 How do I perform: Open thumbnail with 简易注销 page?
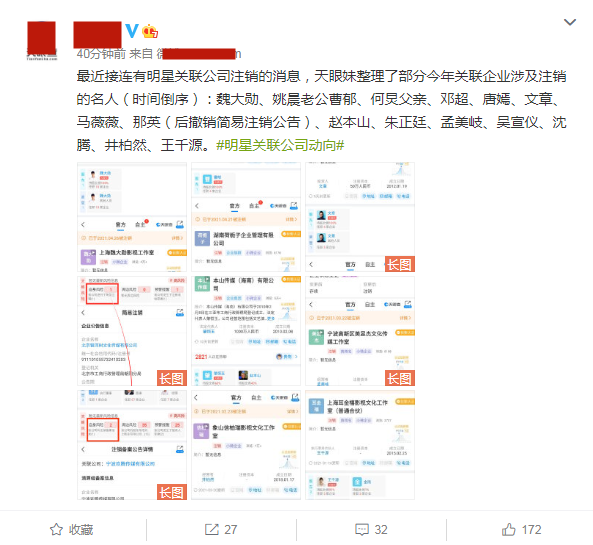132,331
